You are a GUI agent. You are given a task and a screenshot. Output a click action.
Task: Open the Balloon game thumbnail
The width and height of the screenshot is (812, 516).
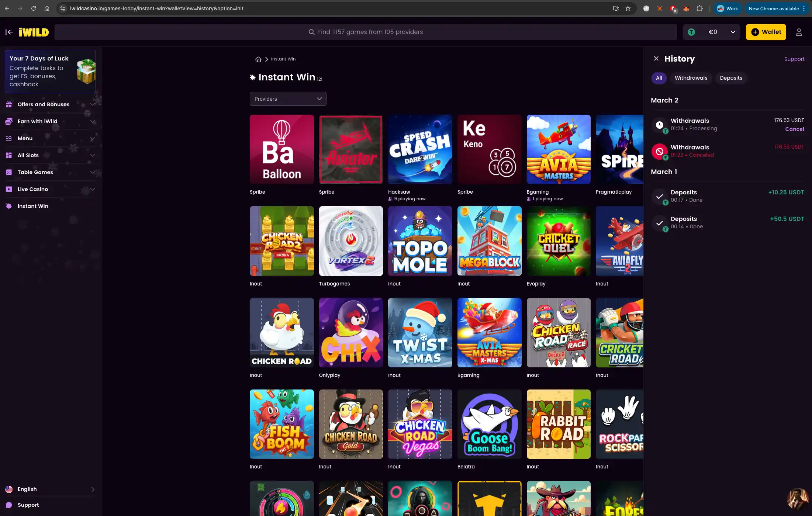282,149
